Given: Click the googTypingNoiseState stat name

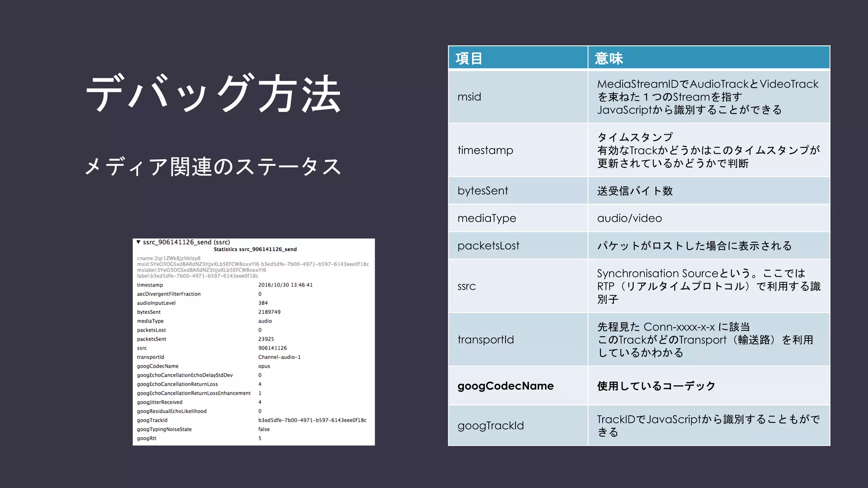Looking at the screenshot, I should click(x=164, y=429).
